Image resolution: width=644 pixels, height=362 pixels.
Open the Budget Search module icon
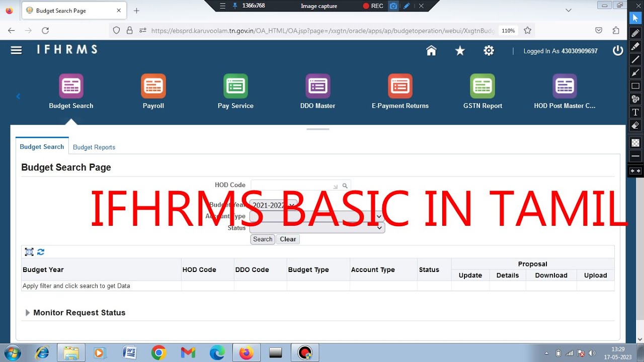pyautogui.click(x=71, y=86)
